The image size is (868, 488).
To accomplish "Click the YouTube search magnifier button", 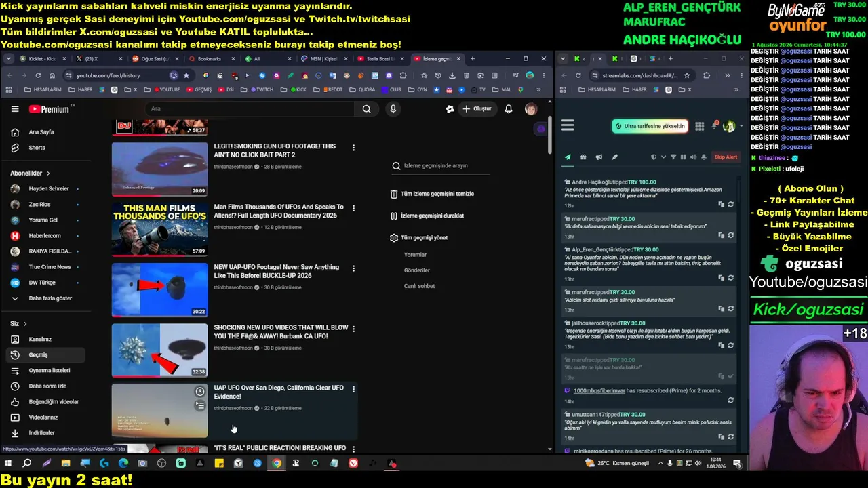I will point(366,109).
